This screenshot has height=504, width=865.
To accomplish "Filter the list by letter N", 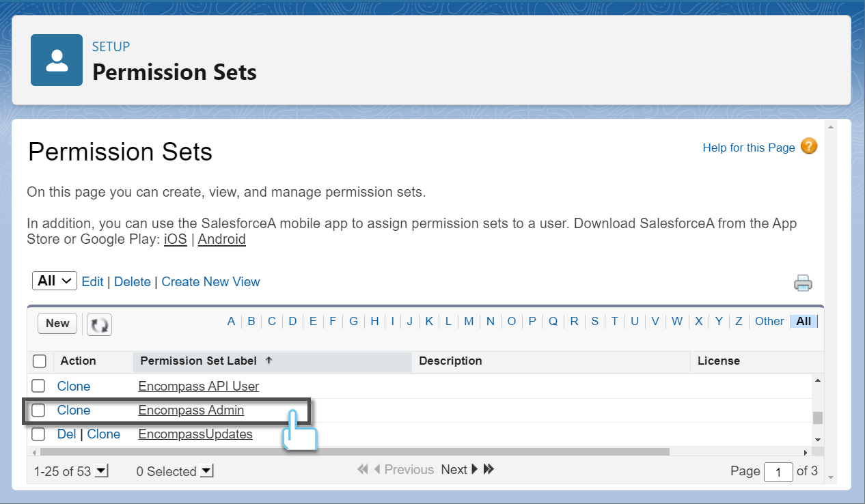I will (x=491, y=321).
